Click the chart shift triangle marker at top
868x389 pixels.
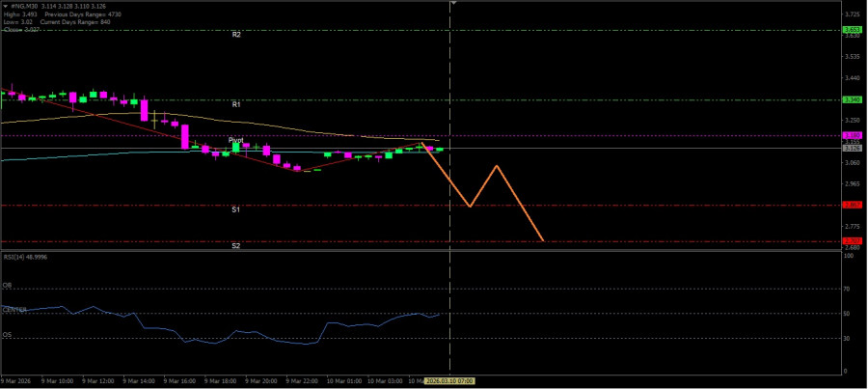pyautogui.click(x=453, y=4)
